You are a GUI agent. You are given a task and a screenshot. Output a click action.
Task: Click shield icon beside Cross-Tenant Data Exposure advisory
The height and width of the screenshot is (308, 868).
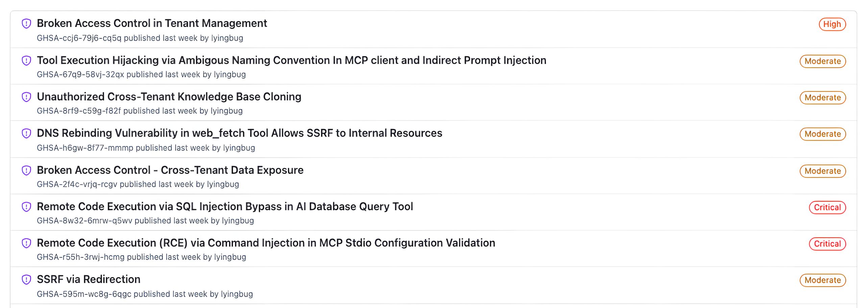click(26, 170)
